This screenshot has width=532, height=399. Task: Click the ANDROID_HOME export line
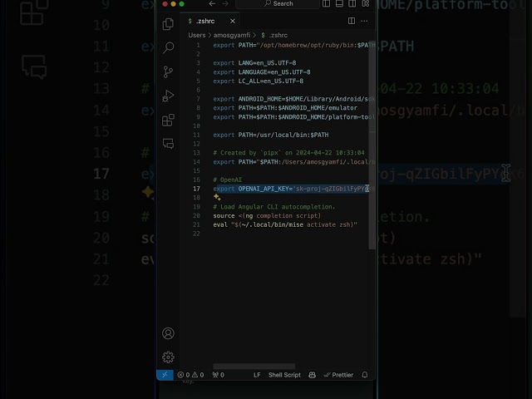point(293,99)
